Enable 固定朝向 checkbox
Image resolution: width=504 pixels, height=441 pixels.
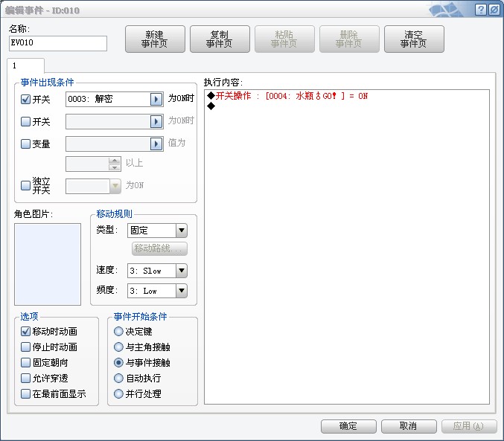click(x=25, y=362)
